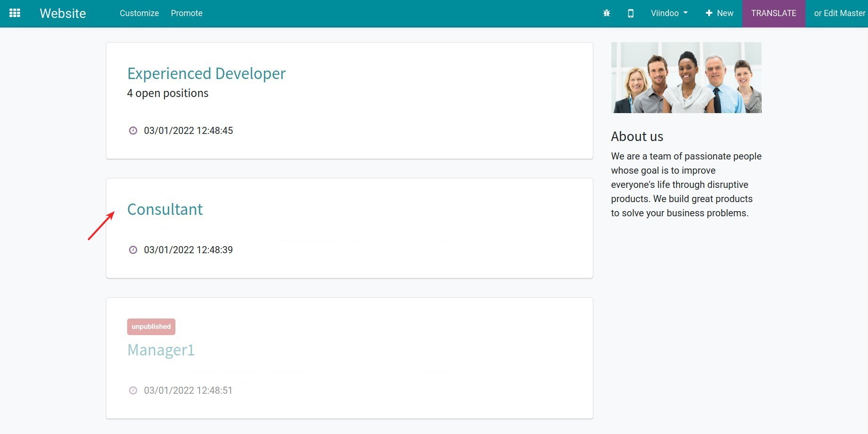Click the team photo in the sidebar
The image size is (868, 434).
tap(686, 77)
